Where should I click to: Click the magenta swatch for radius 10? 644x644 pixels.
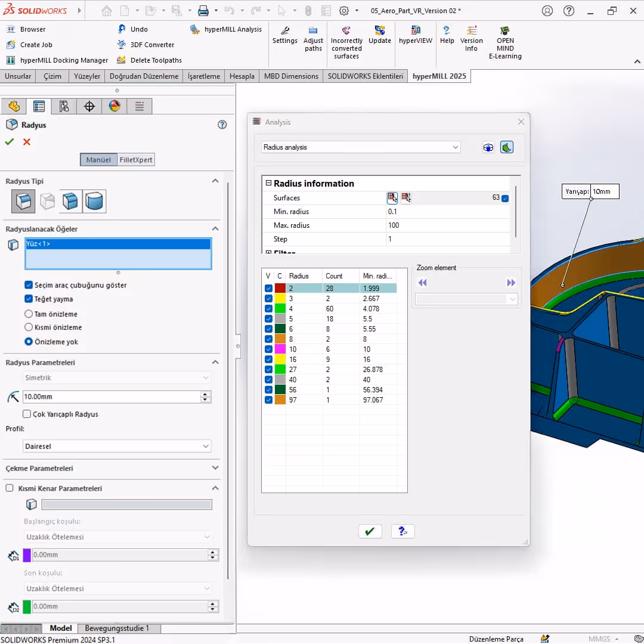[x=280, y=349]
